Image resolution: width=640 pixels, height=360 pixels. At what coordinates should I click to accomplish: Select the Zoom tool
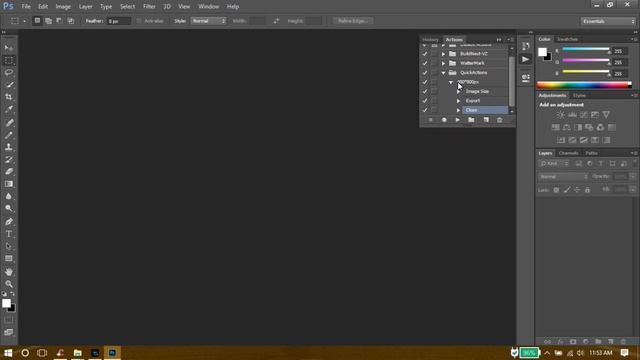click(9, 284)
